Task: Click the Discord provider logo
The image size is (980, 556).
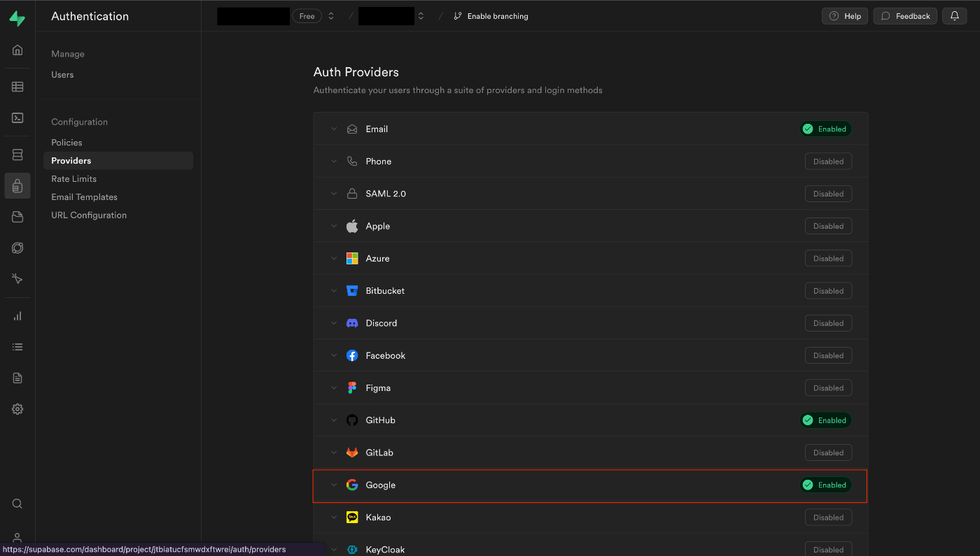Action: point(352,323)
